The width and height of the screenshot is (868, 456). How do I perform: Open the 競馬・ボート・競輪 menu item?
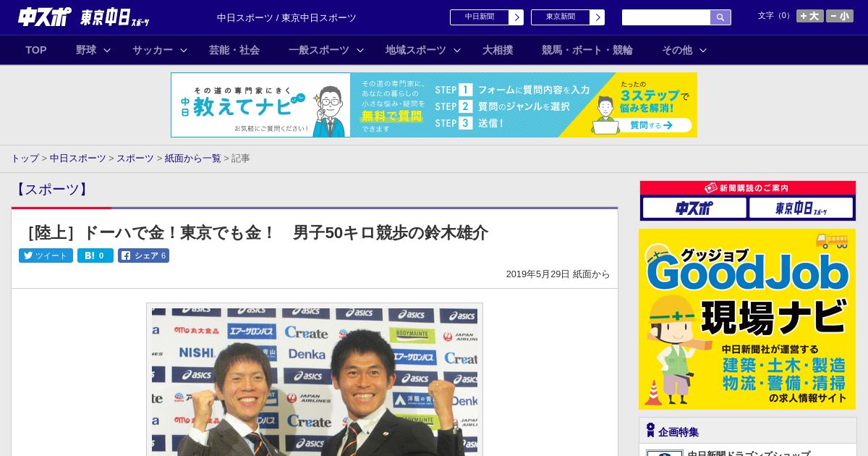coord(587,50)
